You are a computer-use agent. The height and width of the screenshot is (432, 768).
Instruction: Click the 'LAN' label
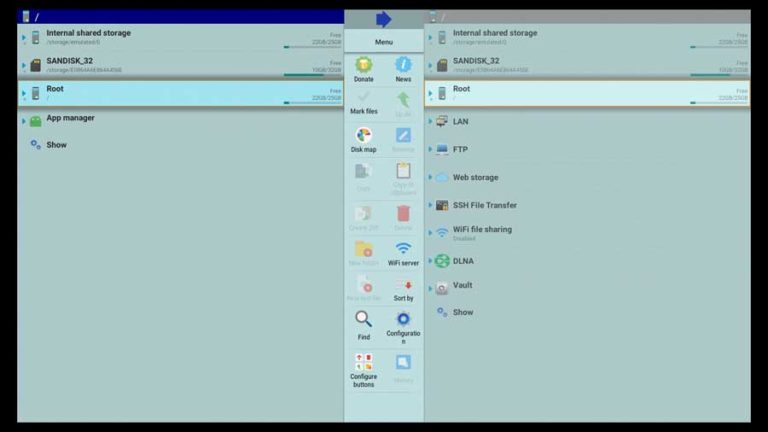(460, 121)
